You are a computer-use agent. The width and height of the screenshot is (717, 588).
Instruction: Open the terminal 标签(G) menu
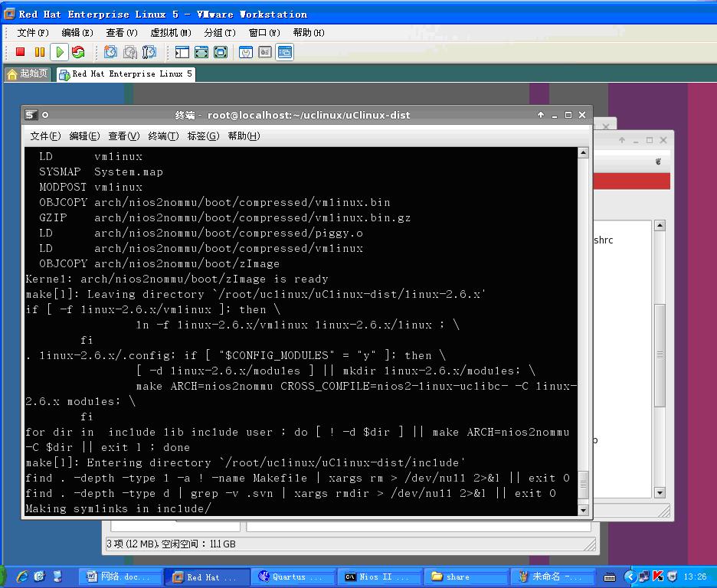coord(203,136)
